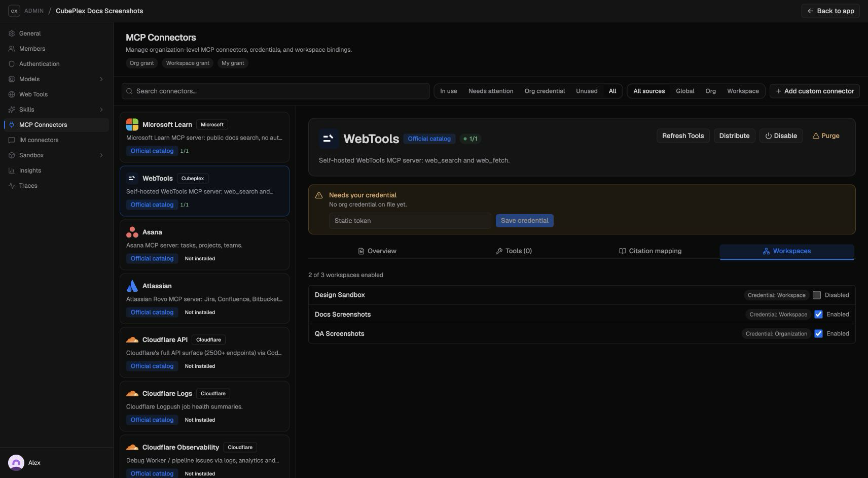Screen dimensions: 868x478
Task: Click the Distribute button
Action: click(x=734, y=136)
